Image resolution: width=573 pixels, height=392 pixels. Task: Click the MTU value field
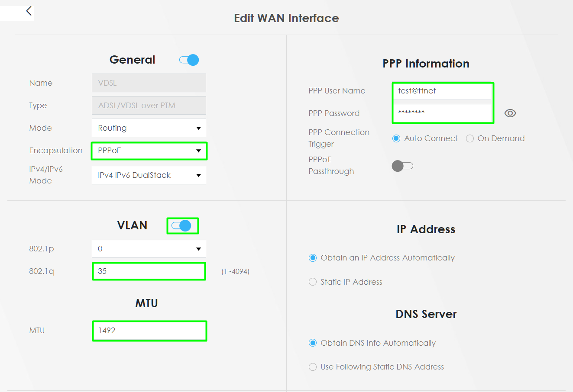pos(149,331)
